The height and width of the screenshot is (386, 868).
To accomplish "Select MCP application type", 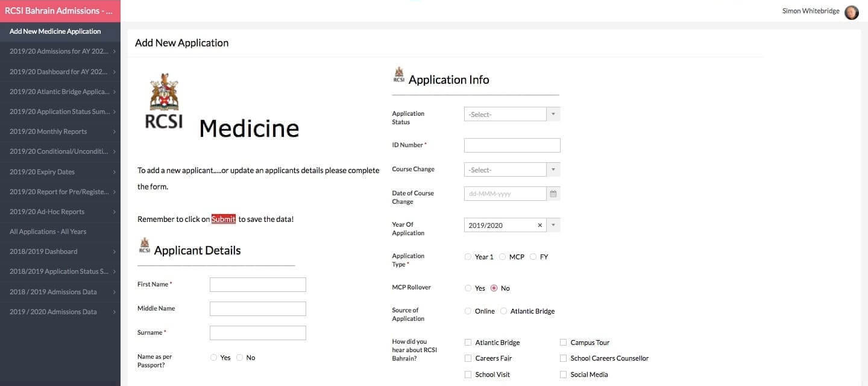I will coord(502,257).
